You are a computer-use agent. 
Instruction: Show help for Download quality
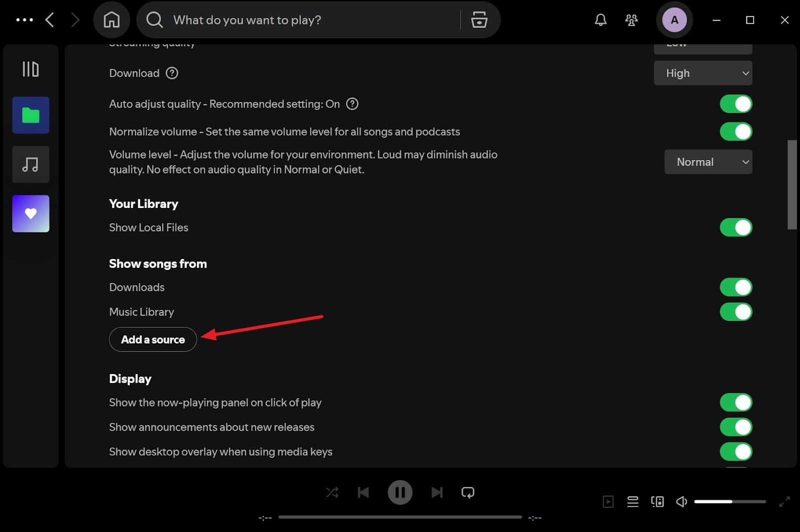pos(172,73)
